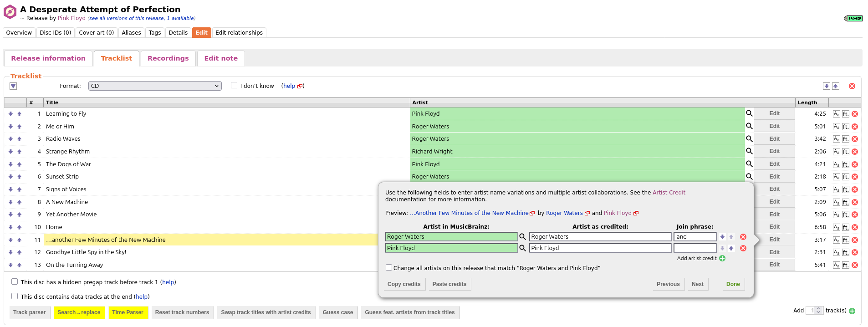Click guess case icon for track 3
Image resolution: width=868 pixels, height=327 pixels.
(837, 139)
